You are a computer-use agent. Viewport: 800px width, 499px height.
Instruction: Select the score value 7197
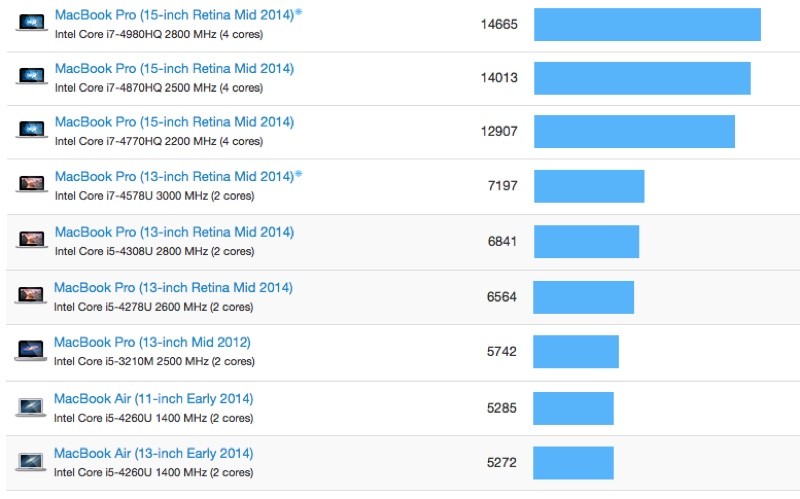tap(503, 186)
